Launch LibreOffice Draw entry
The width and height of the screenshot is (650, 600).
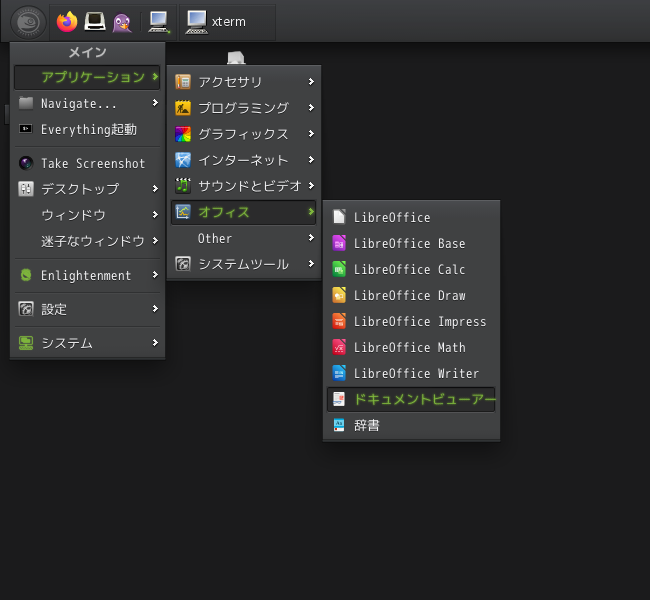point(411,295)
